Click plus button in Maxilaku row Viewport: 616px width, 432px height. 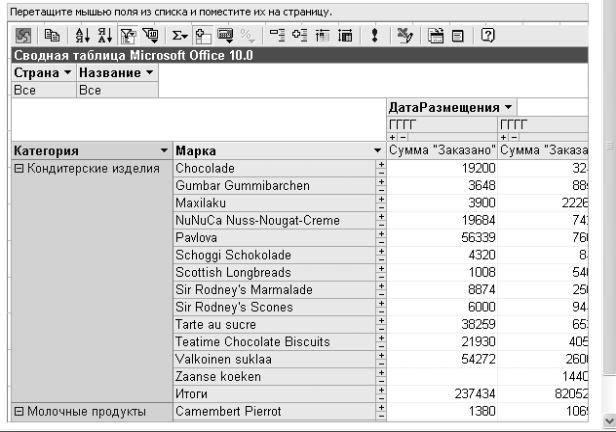pos(381,199)
